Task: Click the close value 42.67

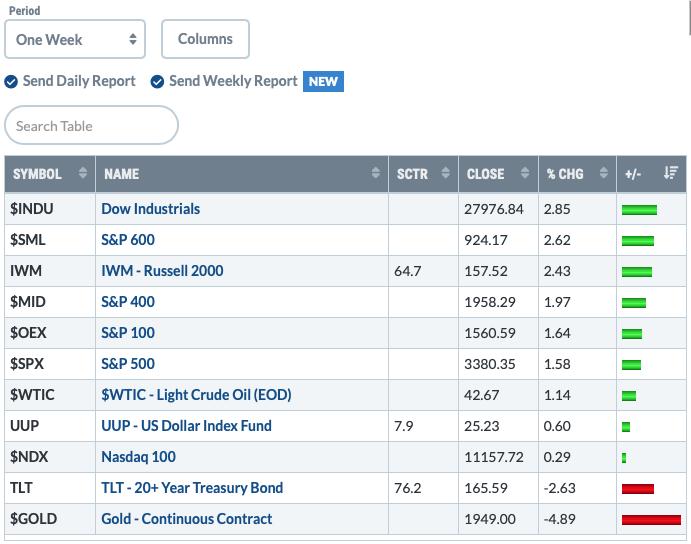Action: (481, 395)
